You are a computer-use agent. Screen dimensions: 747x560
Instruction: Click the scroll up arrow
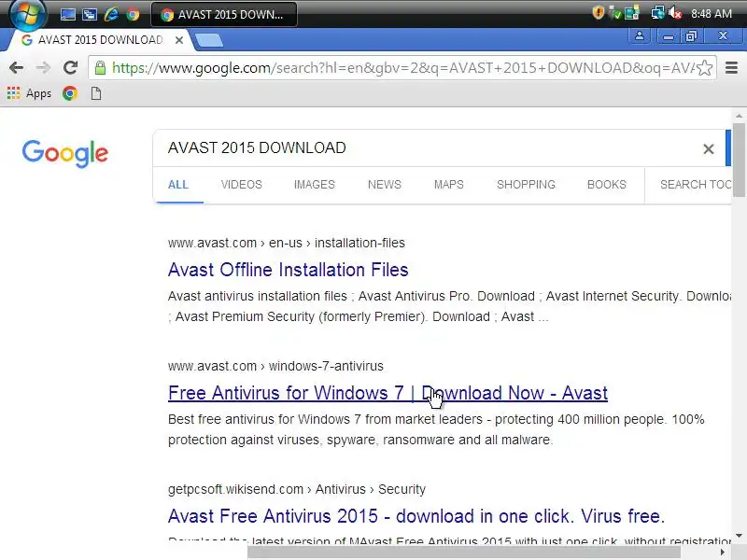click(x=739, y=116)
